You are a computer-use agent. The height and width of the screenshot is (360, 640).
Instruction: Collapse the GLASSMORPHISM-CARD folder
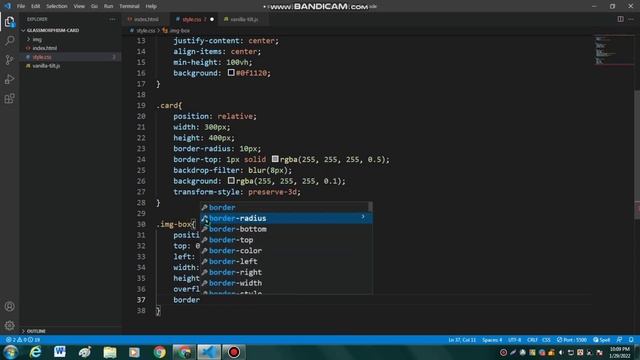(x=53, y=30)
